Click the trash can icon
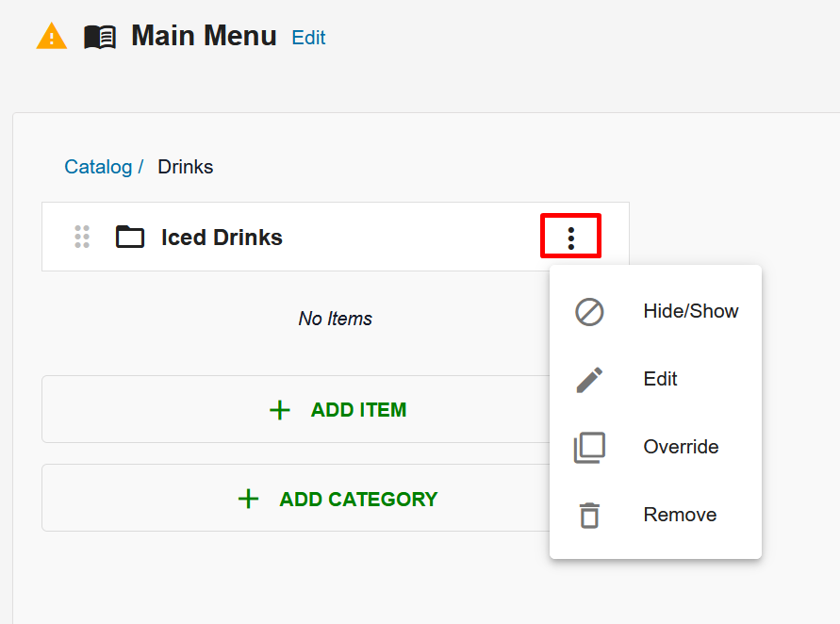Image resolution: width=840 pixels, height=624 pixels. click(589, 516)
